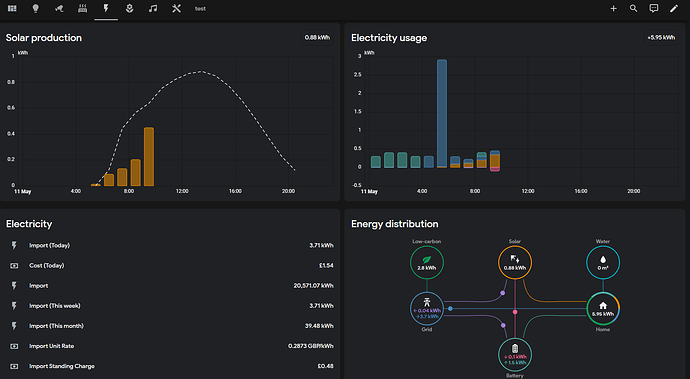The image size is (690, 379).
Task: Open the Import Unit Rate row
Action: point(170,346)
